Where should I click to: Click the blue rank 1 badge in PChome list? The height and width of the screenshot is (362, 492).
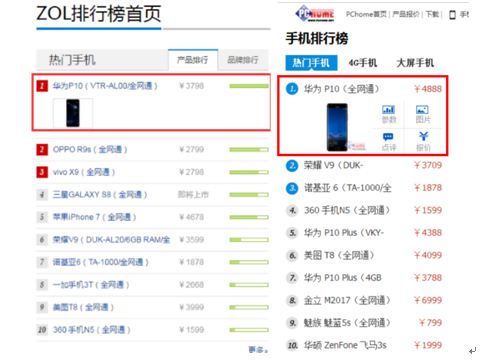tap(292, 89)
